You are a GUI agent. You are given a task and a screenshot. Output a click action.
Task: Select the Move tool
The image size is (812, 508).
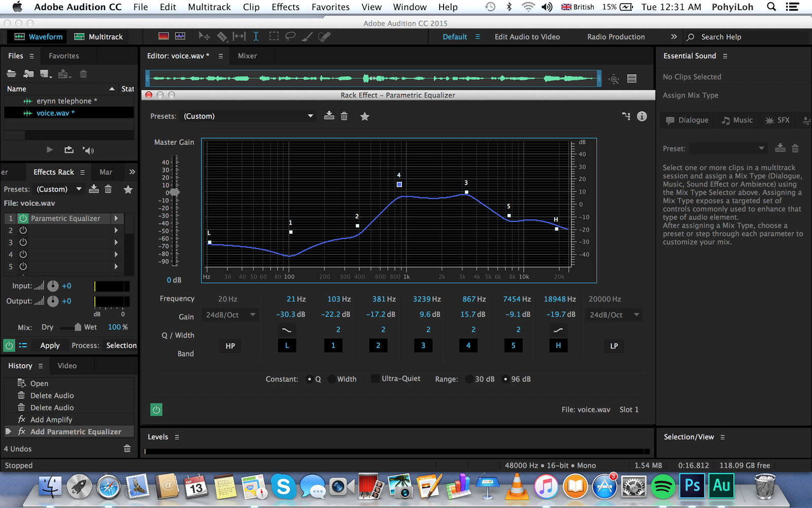(x=204, y=36)
